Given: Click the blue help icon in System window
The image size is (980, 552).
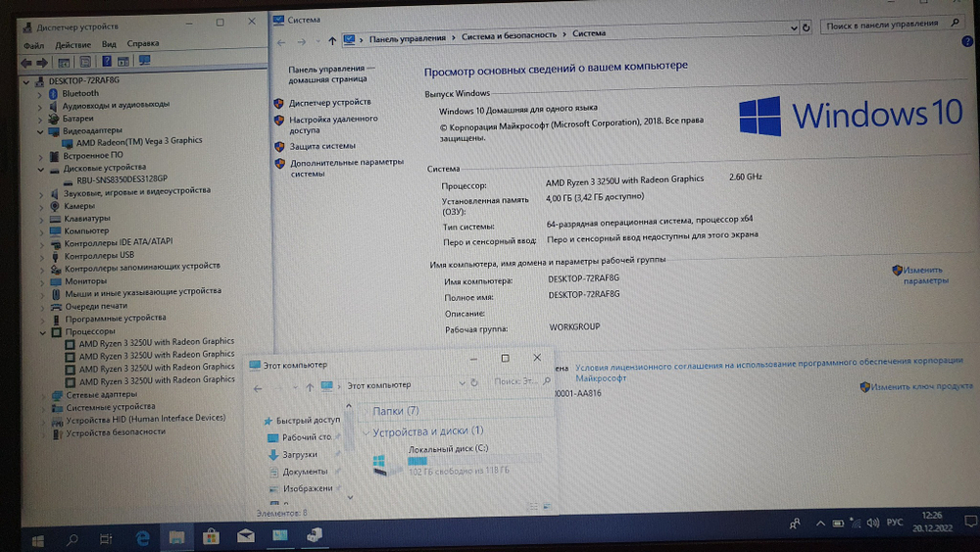Looking at the screenshot, I should coord(967,42).
